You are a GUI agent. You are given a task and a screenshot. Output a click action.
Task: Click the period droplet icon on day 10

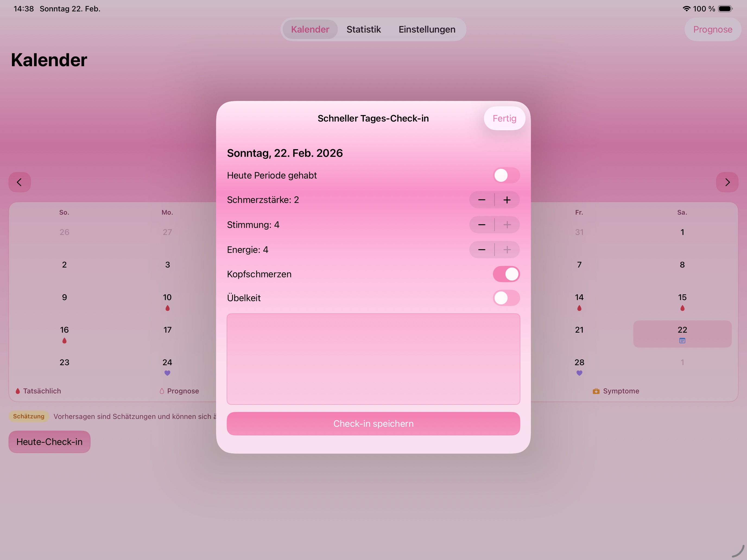point(167,308)
